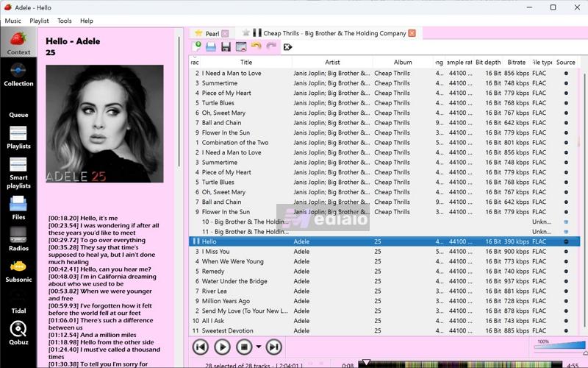The image size is (588, 368).
Task: Click elapsed time label 0:08
Action: click(x=348, y=365)
